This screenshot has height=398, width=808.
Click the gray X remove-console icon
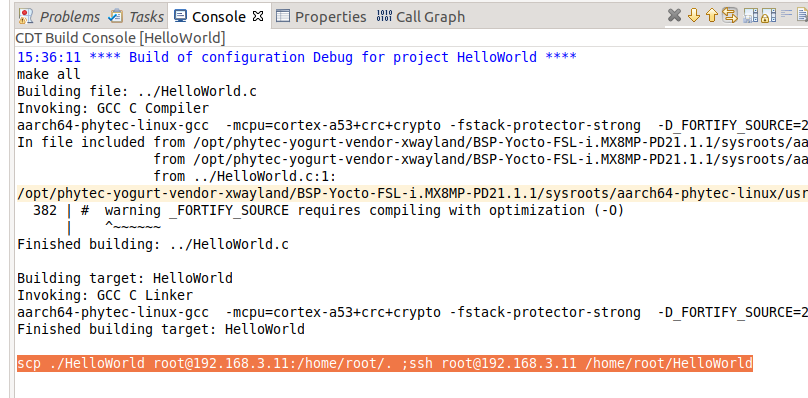point(674,15)
